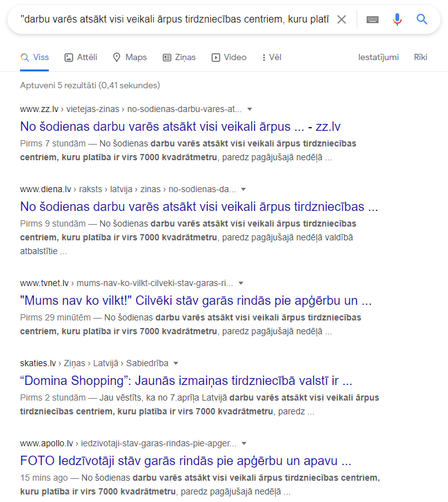Click the www.apollo.lv breadcrumb URL
Screen dimensions: 448x502
pos(128,443)
